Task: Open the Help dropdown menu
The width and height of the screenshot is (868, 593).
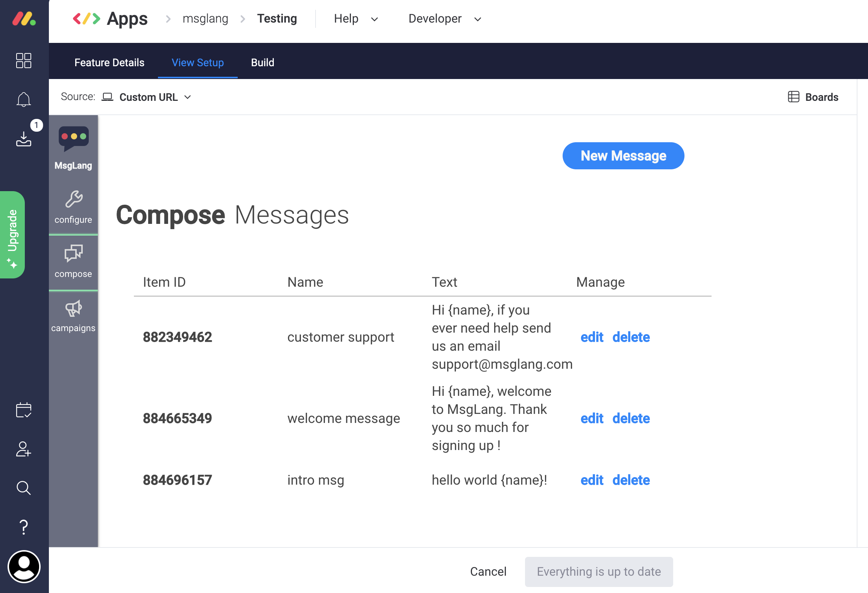Action: (355, 19)
